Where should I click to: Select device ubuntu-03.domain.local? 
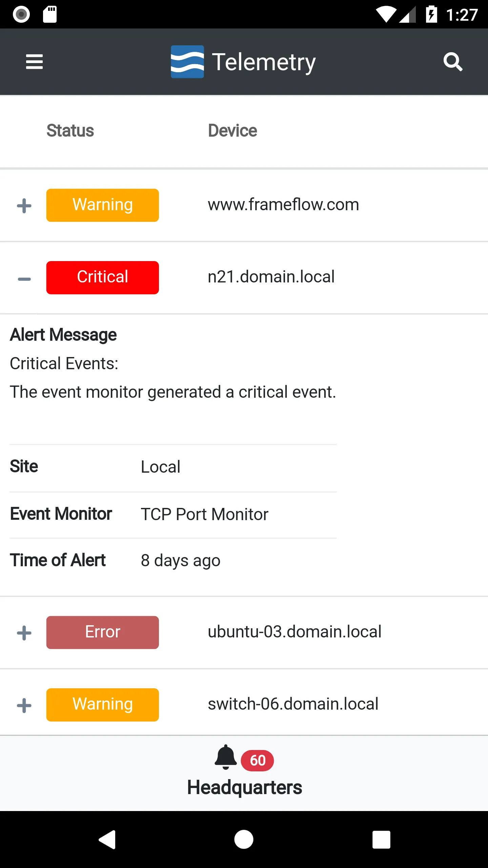point(294,632)
